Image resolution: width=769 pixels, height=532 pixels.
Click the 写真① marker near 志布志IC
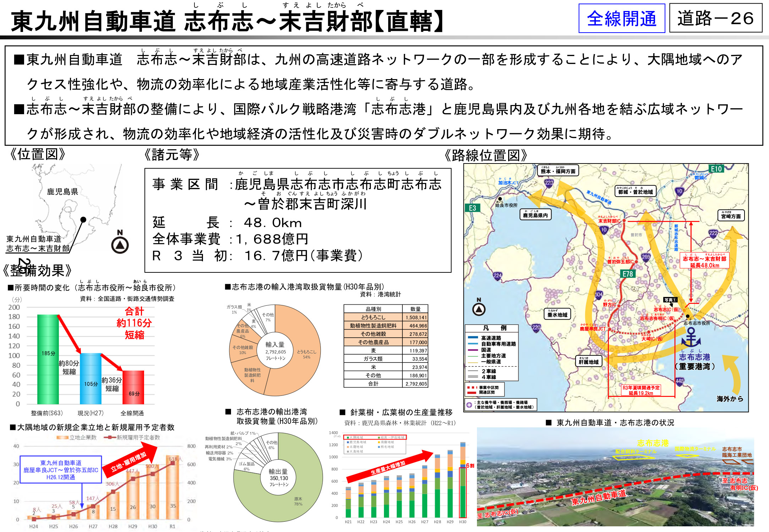point(670,300)
